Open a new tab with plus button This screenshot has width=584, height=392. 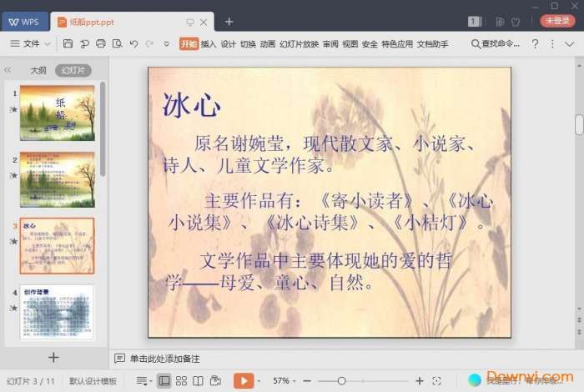click(x=229, y=22)
